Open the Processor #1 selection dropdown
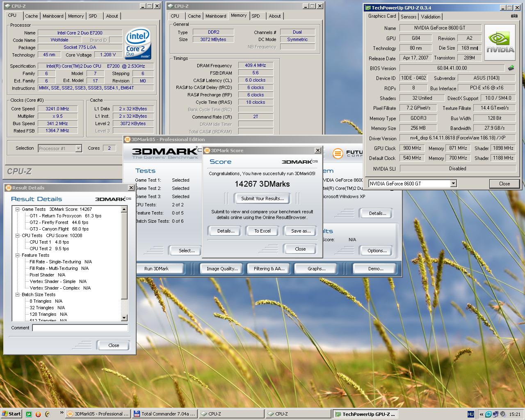This screenshot has height=420, width=525. 78,148
